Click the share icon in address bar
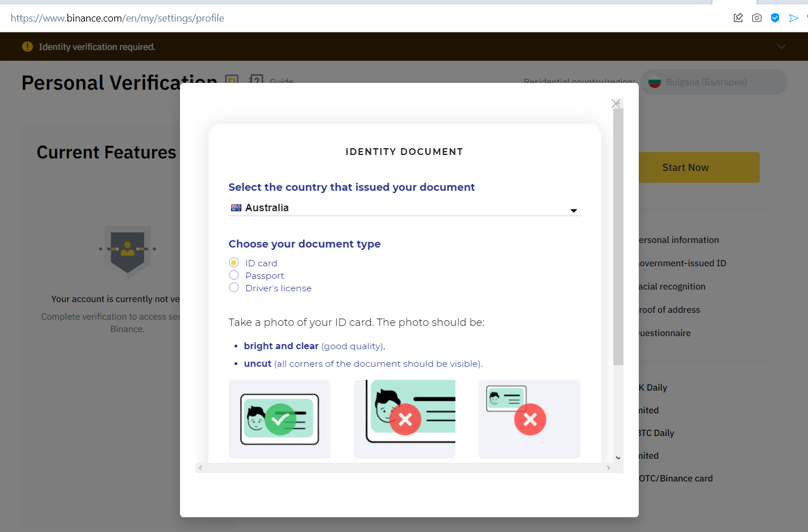This screenshot has height=532, width=808. coord(738,18)
